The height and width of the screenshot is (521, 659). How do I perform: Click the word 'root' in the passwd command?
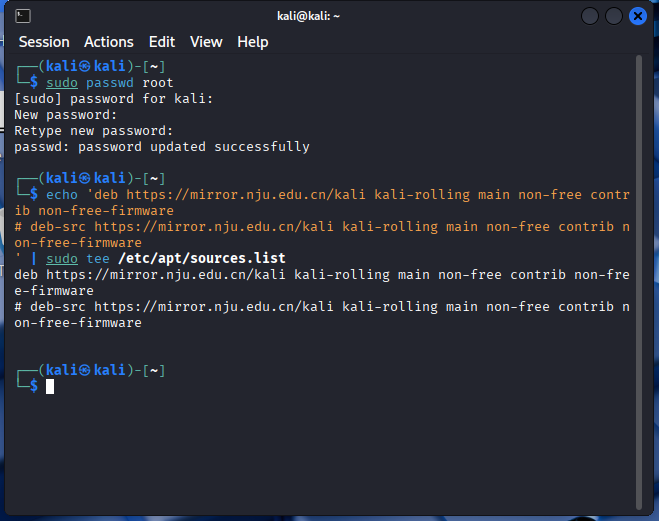[x=157, y=83]
